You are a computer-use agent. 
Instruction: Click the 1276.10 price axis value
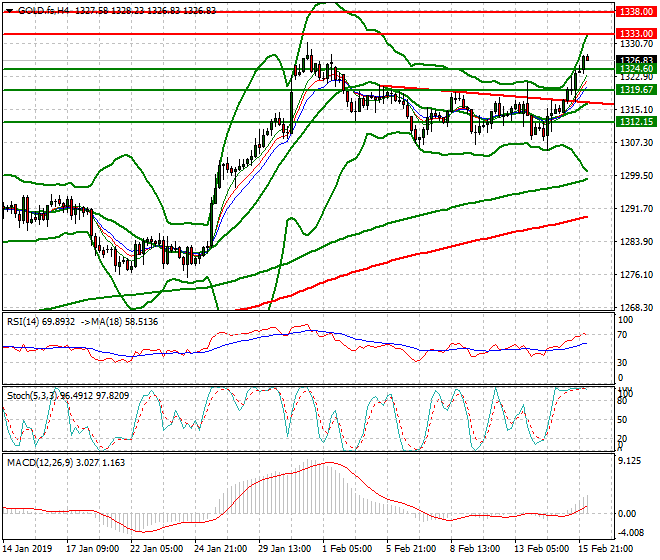(637, 275)
